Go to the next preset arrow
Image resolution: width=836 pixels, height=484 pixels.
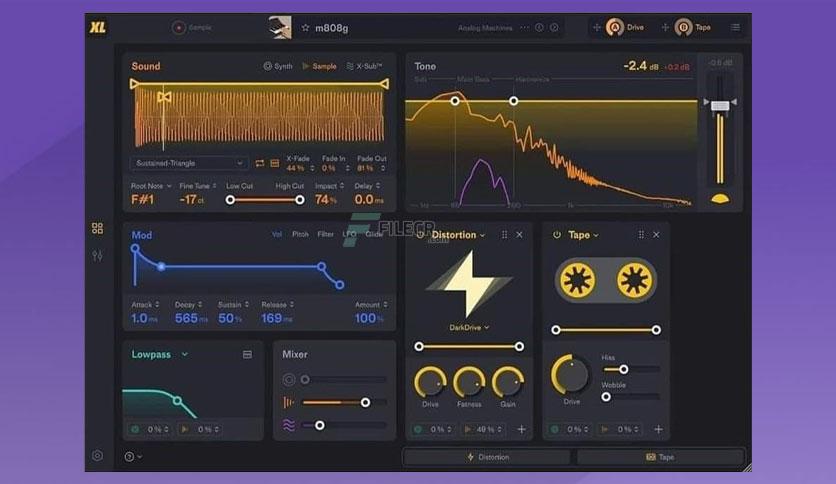[554, 27]
